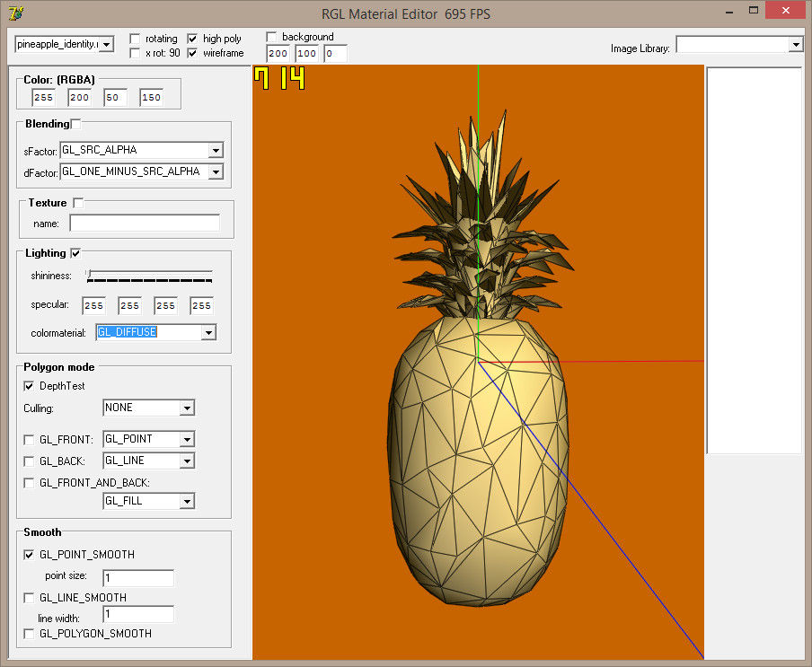Uncheck the high poly option
812x667 pixels.
[192, 39]
